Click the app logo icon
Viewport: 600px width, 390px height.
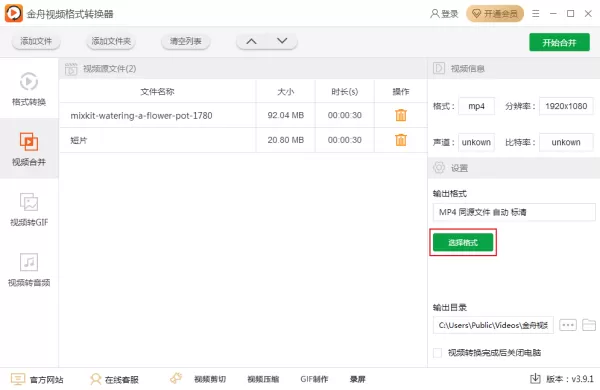14,13
